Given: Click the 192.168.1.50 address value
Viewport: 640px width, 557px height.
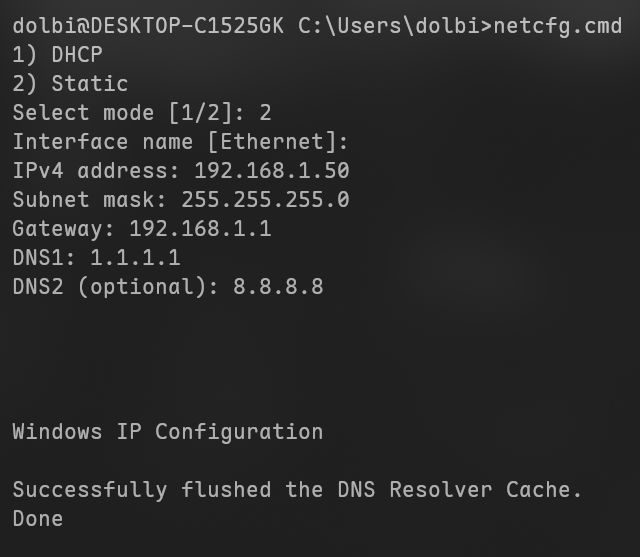Looking at the screenshot, I should click(271, 171).
